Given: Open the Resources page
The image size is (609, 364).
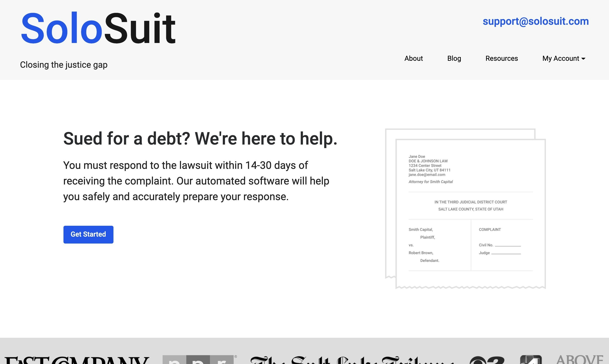Looking at the screenshot, I should pos(501,58).
